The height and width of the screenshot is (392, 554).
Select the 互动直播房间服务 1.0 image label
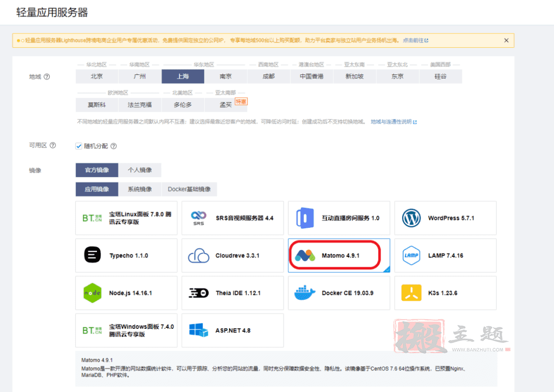350,218
